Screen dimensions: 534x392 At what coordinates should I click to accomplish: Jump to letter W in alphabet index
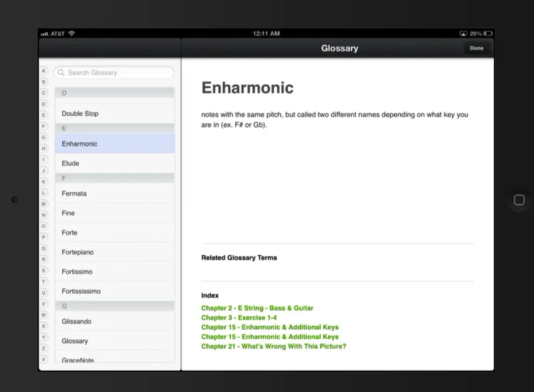point(43,315)
